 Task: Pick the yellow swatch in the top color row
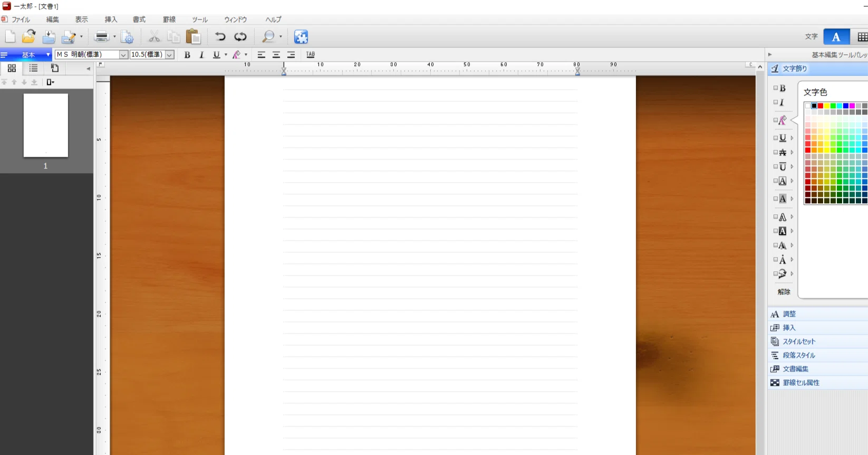click(x=827, y=106)
